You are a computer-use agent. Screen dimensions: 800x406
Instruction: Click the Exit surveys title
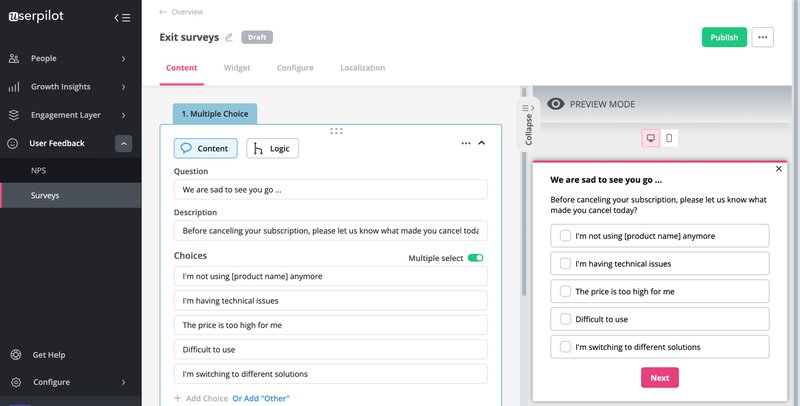coord(189,37)
